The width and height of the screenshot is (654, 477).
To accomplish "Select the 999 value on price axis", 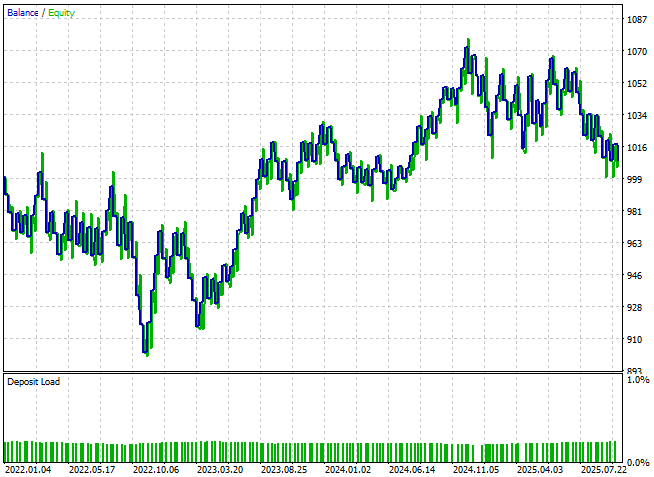I will click(634, 179).
